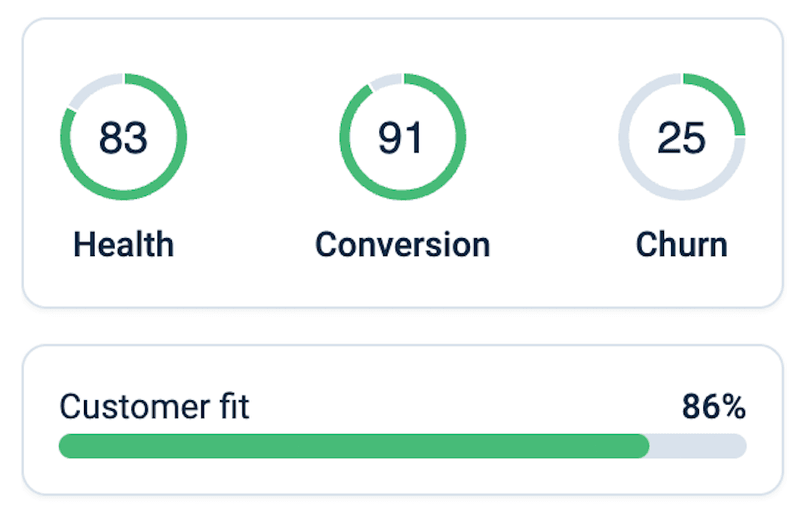Click the gray gap in the Conversion ring
This screenshot has height=512, width=800.
(x=384, y=82)
